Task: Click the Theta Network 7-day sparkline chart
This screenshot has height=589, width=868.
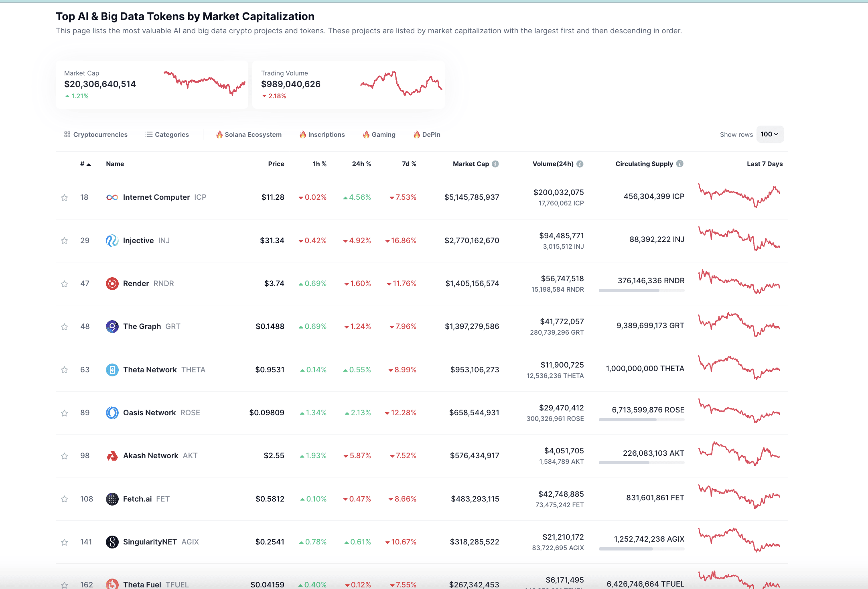Action: [x=739, y=368]
